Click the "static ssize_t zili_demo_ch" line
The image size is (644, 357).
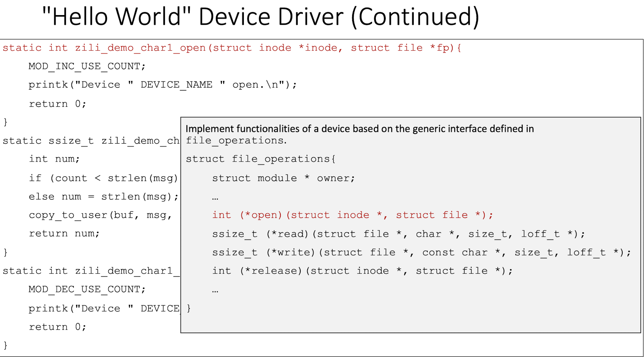pos(91,141)
